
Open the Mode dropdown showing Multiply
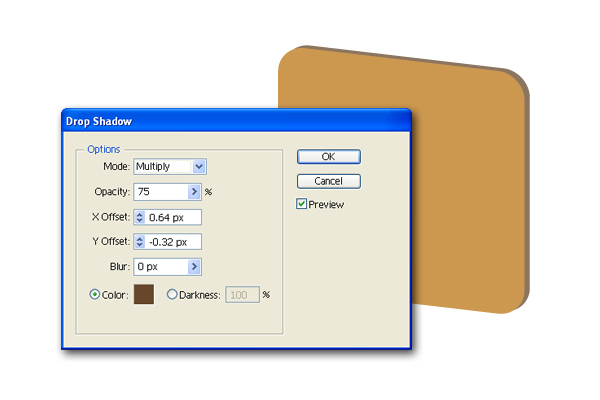pos(170,167)
